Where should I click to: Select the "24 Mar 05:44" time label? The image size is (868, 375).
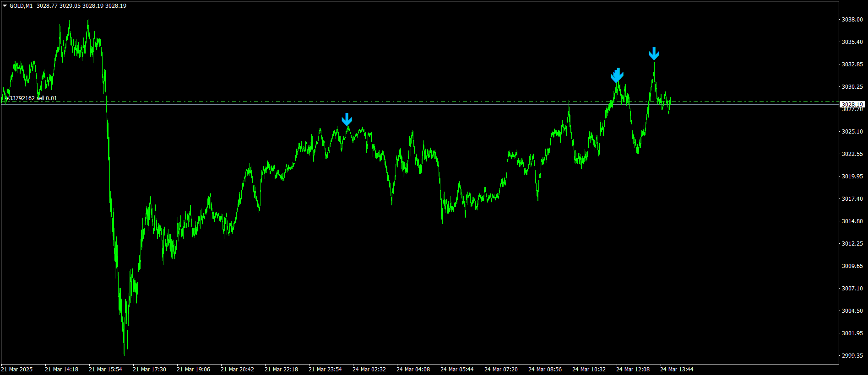[x=457, y=370]
